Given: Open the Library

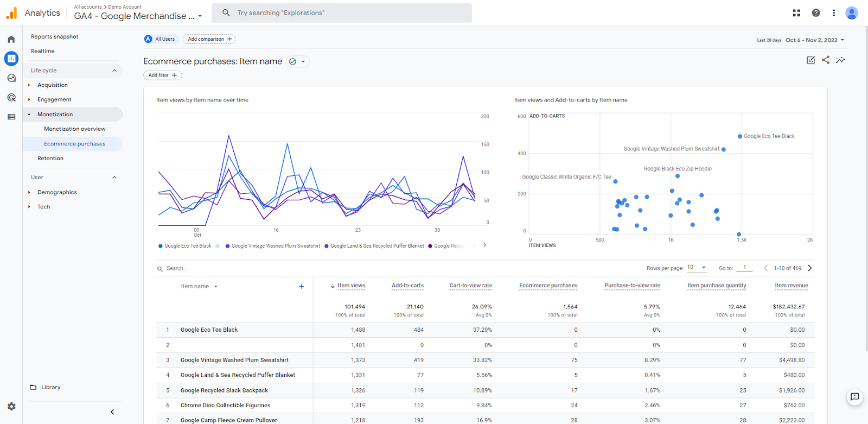Looking at the screenshot, I should coord(50,388).
